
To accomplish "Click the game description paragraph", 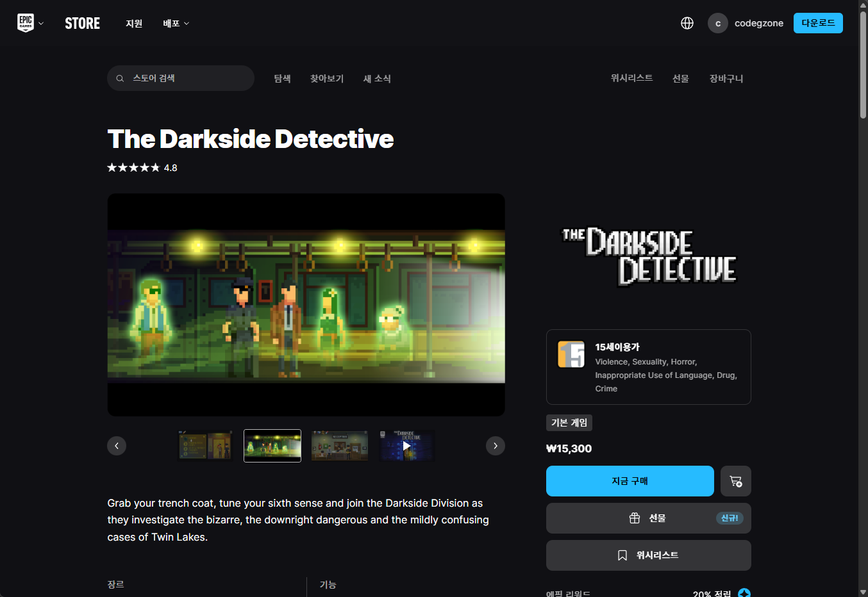I will (x=299, y=520).
